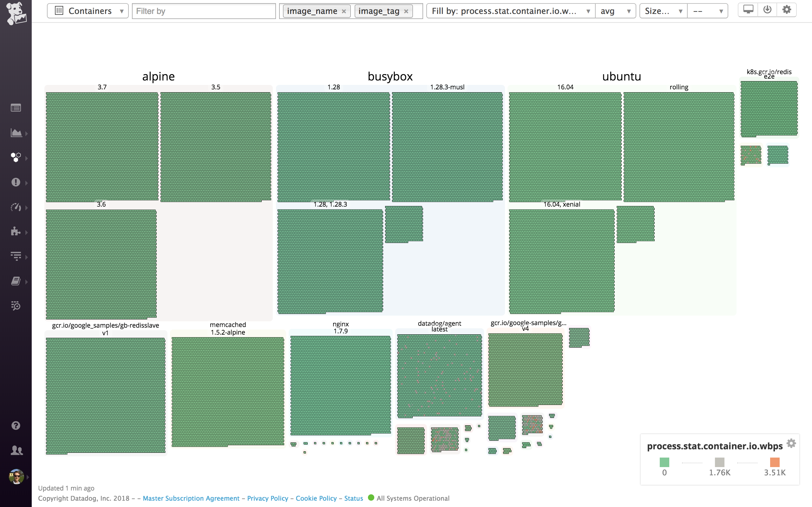812x507 pixels.
Task: Open the top-right settings gear
Action: click(787, 10)
